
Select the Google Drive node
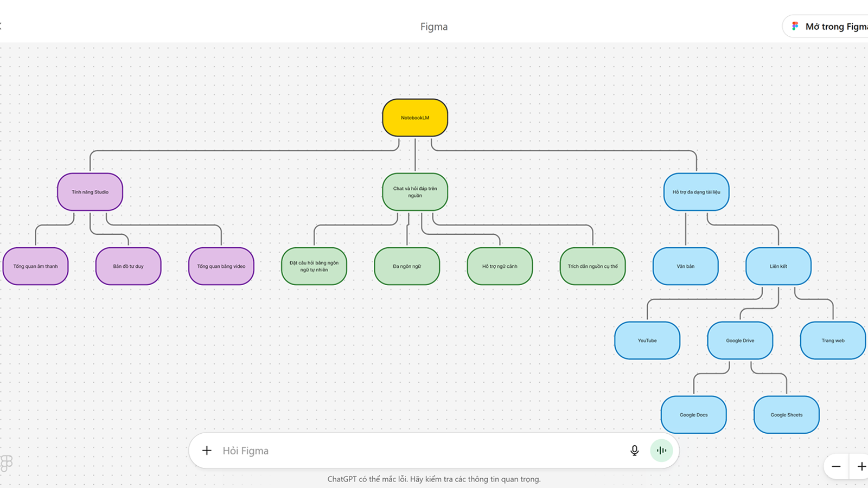[740, 341]
